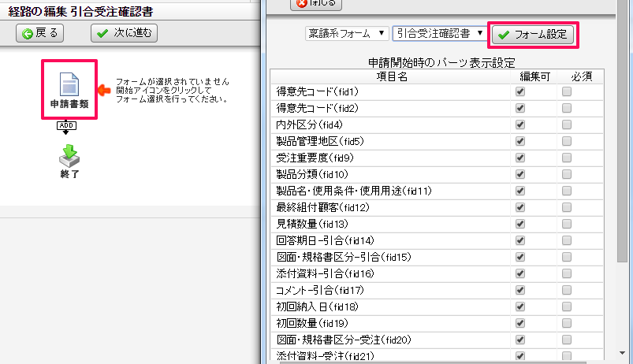Check 必須 for 回答期日-引合(fid14)
The image size is (633, 364).
567,240
